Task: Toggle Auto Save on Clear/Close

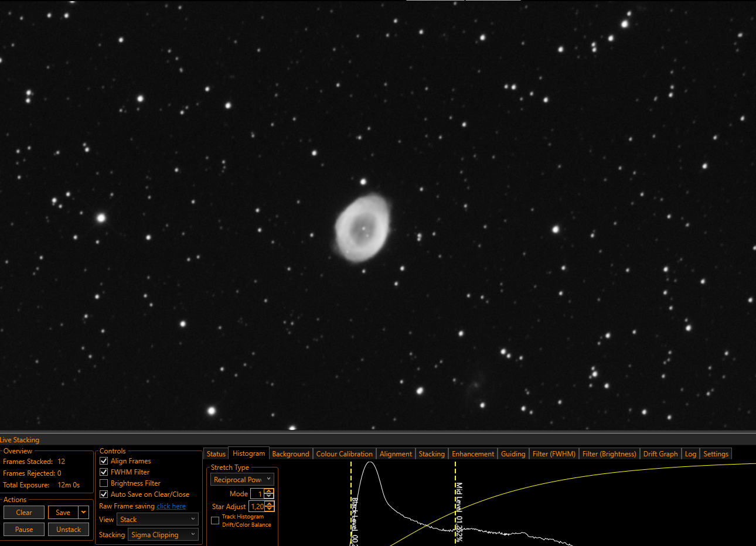Action: pyautogui.click(x=104, y=494)
